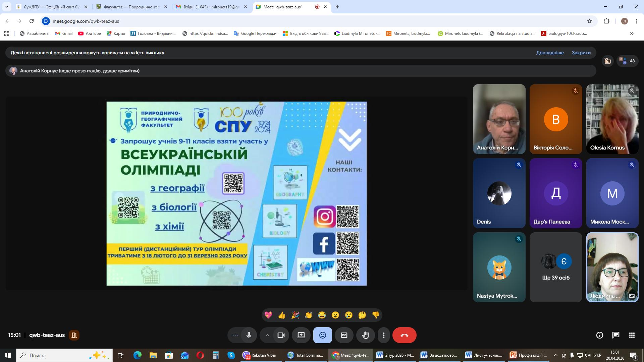644x362 pixels.
Task: Toggle the camera on or off
Action: [x=281, y=335]
